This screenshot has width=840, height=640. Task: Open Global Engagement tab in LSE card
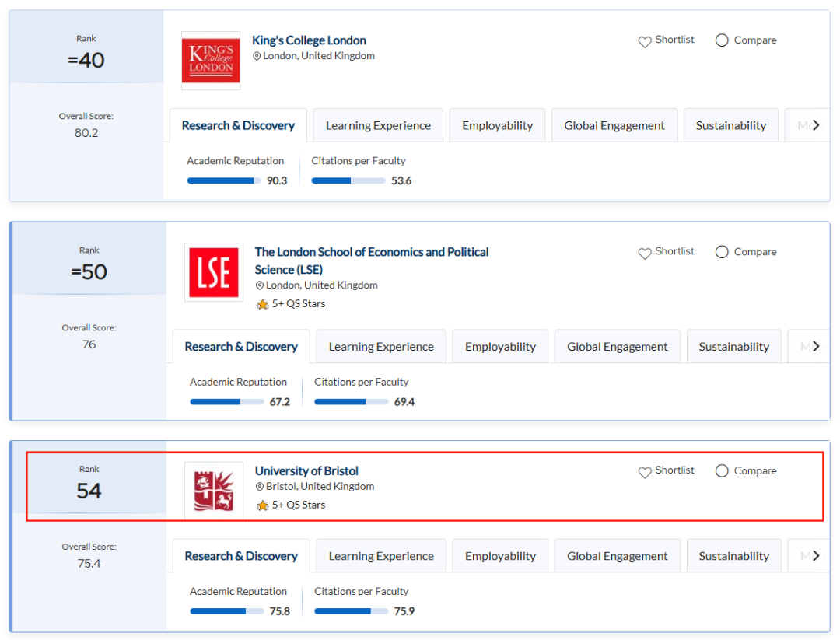(x=618, y=347)
